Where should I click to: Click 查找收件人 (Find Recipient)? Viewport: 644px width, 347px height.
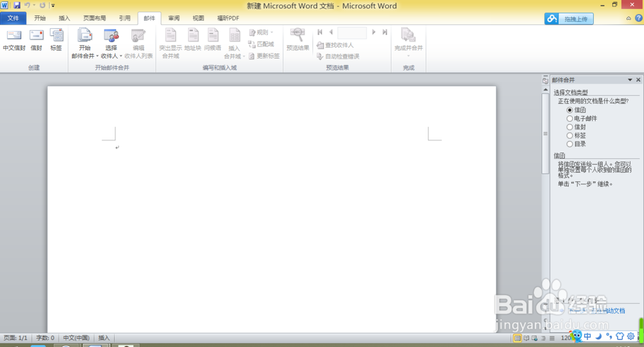click(x=335, y=45)
